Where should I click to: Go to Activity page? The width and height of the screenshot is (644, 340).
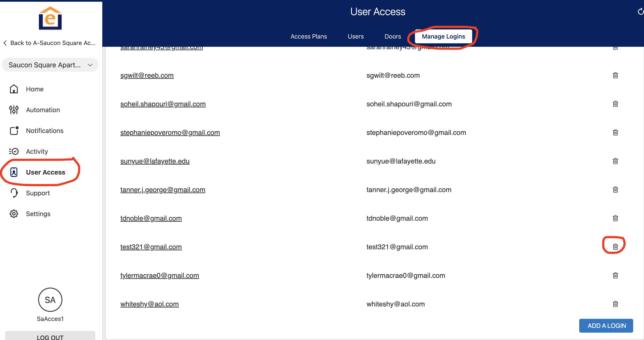click(37, 151)
